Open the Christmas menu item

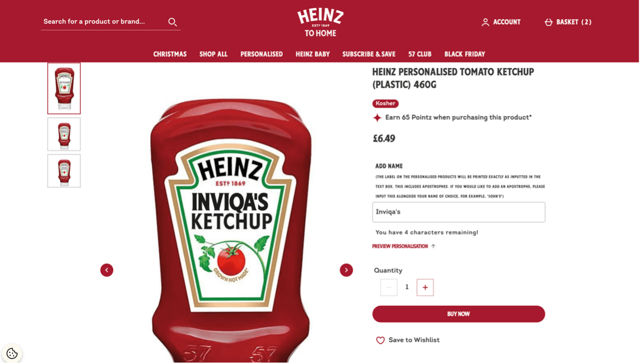[170, 54]
